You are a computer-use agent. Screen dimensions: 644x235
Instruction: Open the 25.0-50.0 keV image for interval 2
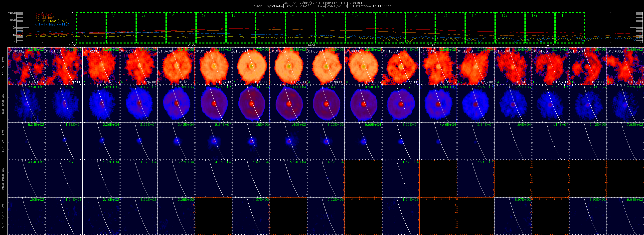pos(64,178)
